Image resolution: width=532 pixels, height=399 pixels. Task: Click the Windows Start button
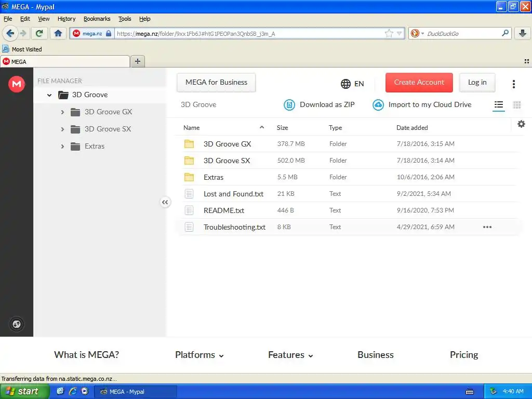(24, 391)
